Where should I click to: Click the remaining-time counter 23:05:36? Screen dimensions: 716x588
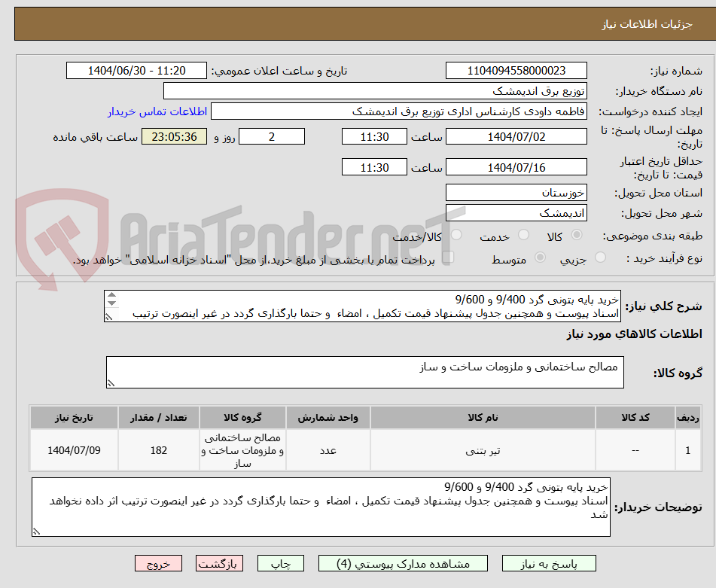[173, 136]
